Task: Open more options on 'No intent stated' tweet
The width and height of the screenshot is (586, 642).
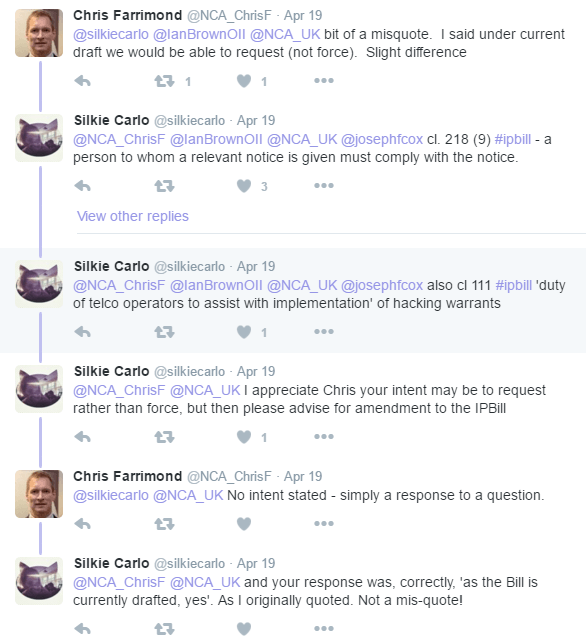Action: click(324, 524)
